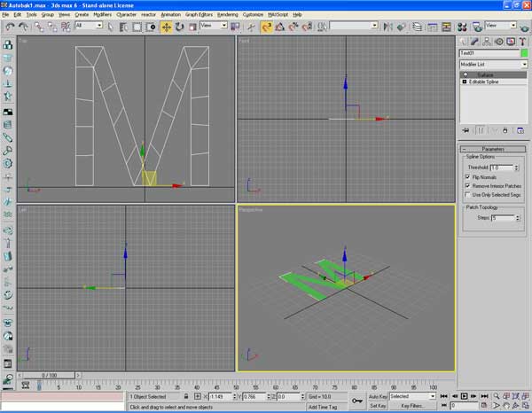Click the Set Key button
The height and width of the screenshot is (413, 532).
pos(378,406)
